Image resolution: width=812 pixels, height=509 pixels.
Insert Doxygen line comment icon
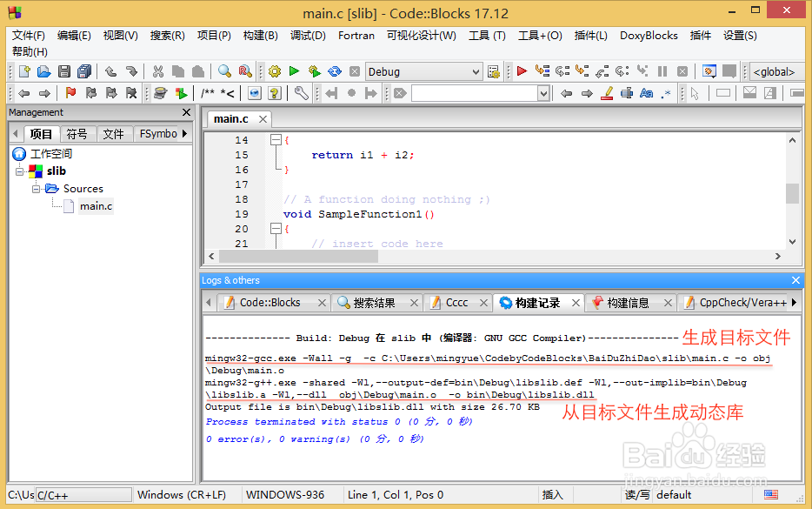[227, 93]
